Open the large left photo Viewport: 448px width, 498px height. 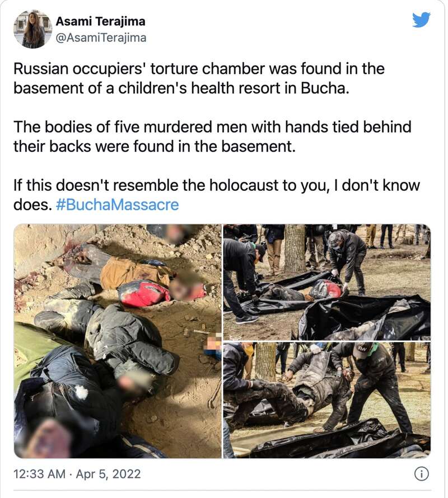pos(118,341)
